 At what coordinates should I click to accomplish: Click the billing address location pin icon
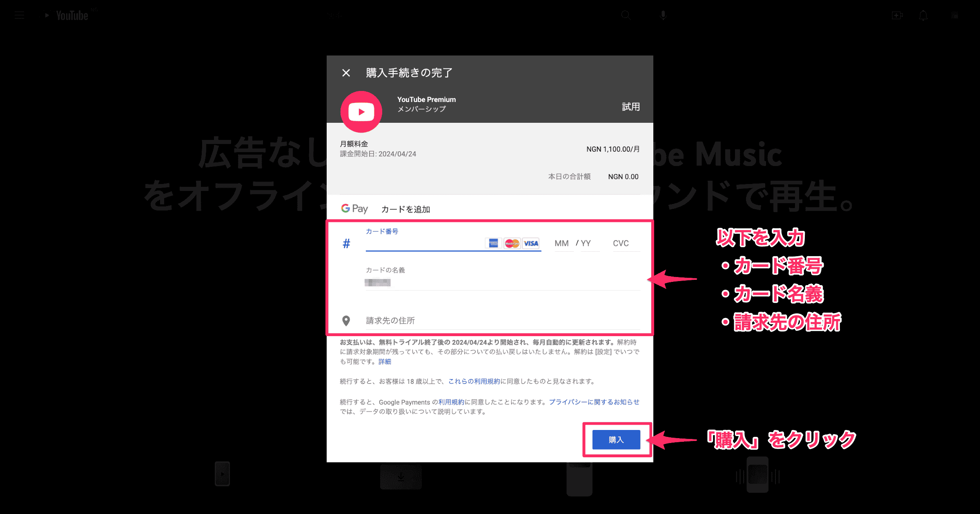346,321
